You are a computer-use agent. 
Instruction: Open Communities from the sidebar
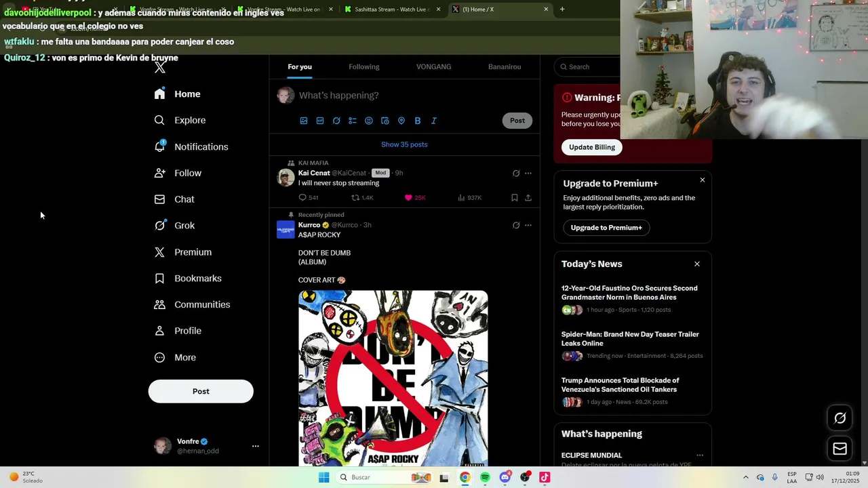point(192,304)
